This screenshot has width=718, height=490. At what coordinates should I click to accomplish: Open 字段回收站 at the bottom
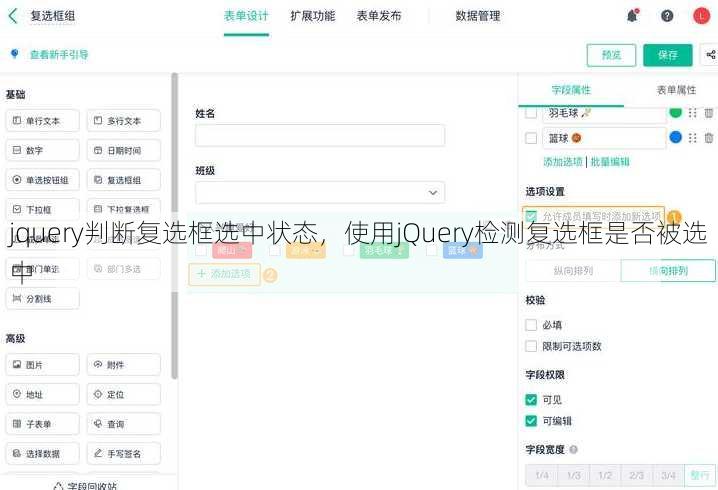[x=86, y=485]
